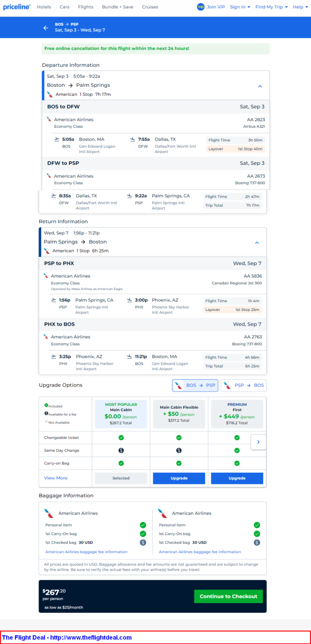Click the free online cancellation banner
311x644 pixels.
pyautogui.click(x=155, y=48)
